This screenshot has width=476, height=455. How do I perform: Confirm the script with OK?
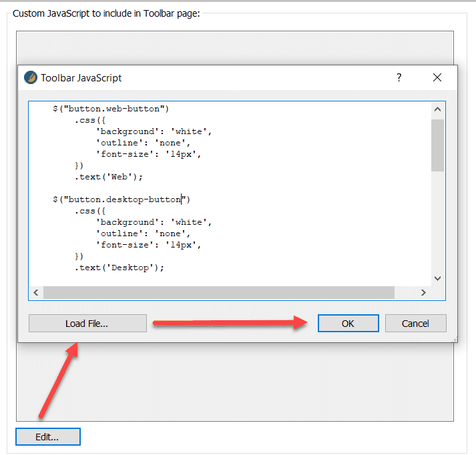(348, 324)
